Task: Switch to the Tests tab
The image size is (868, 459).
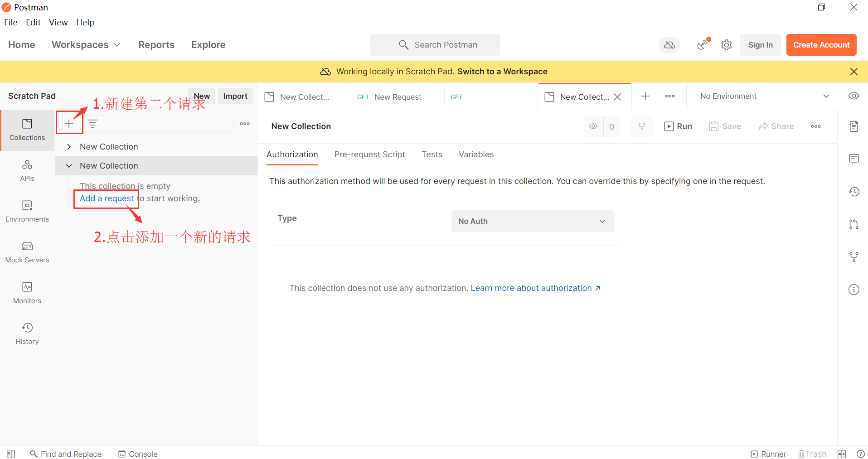Action: point(432,154)
